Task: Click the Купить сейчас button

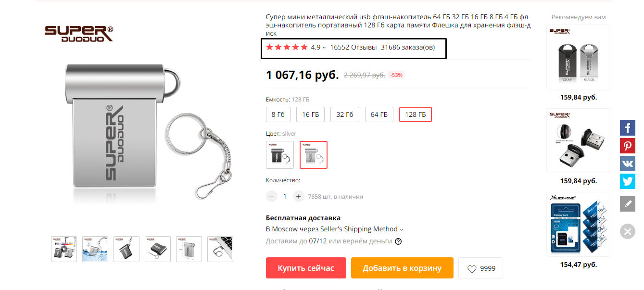Action: (x=306, y=268)
